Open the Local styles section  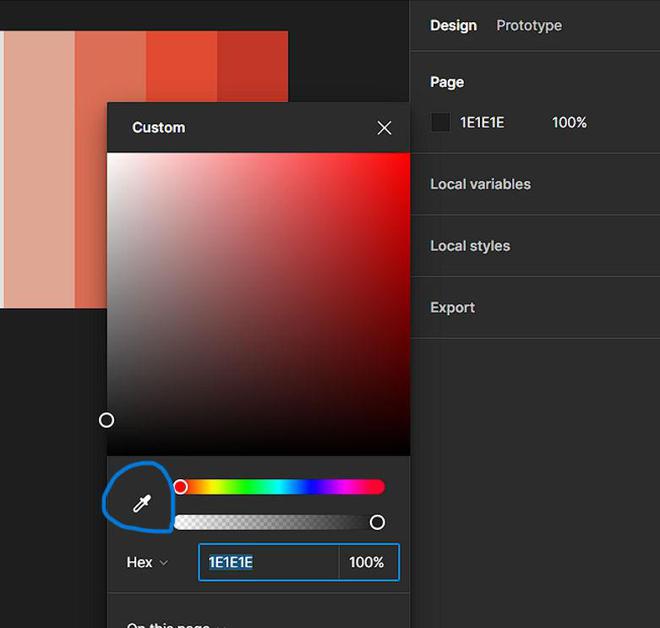click(470, 246)
